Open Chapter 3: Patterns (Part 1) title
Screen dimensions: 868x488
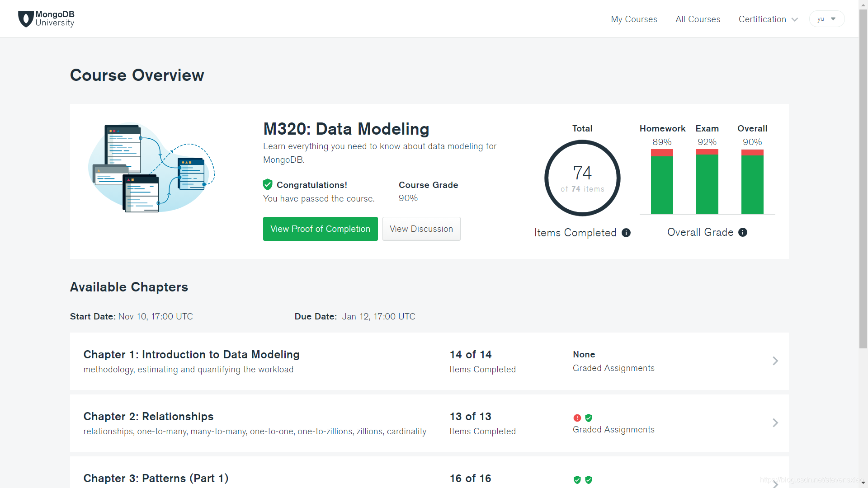(x=156, y=478)
